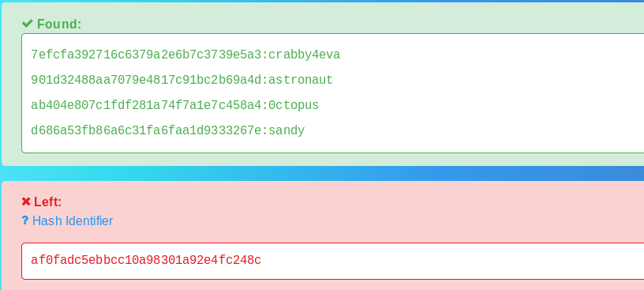This screenshot has height=290, width=644.
Task: Click the hash ab404e807c1fdf281a74f7a1e7c458a4
Action: [x=146, y=105]
